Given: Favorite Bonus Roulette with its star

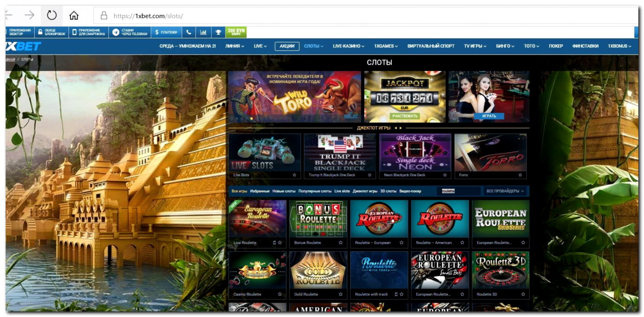Looking at the screenshot, I should click(341, 243).
